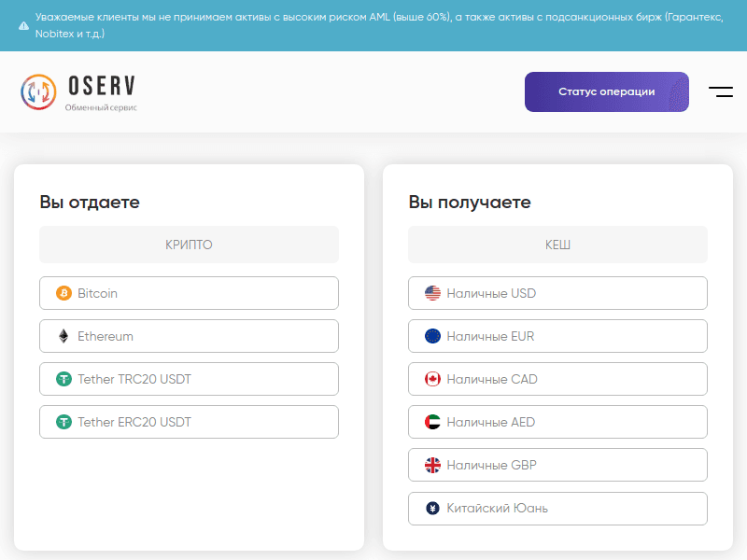Choose Наличные USD to receive
747x560 pixels.
[557, 293]
